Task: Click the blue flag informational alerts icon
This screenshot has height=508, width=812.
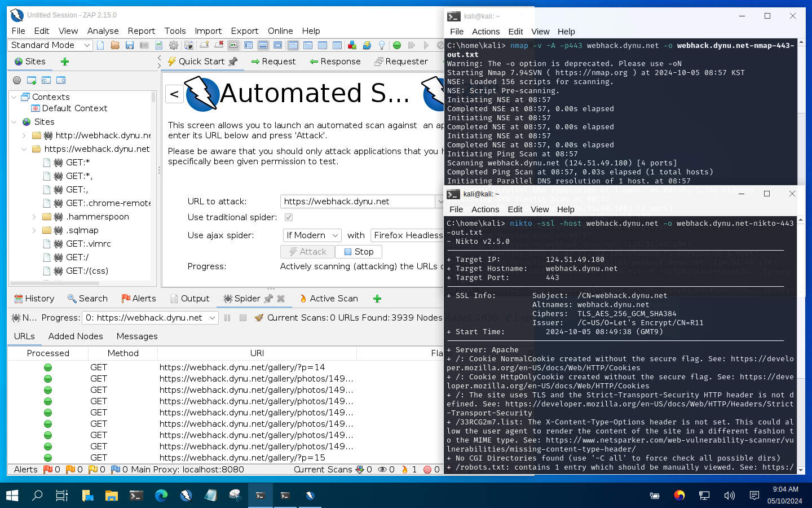Action: (116, 469)
